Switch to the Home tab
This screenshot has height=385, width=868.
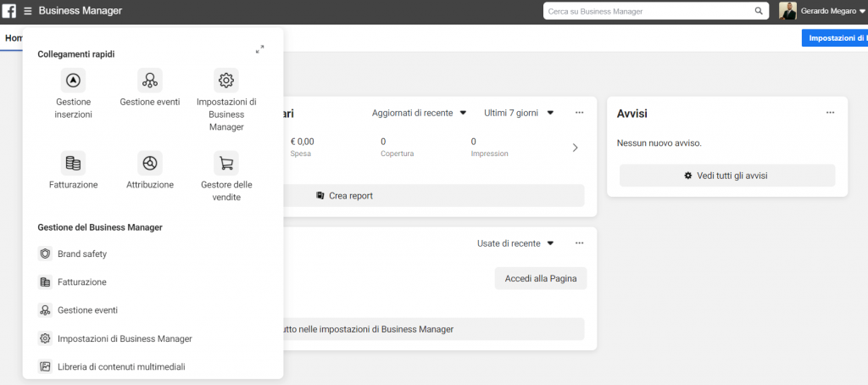14,38
